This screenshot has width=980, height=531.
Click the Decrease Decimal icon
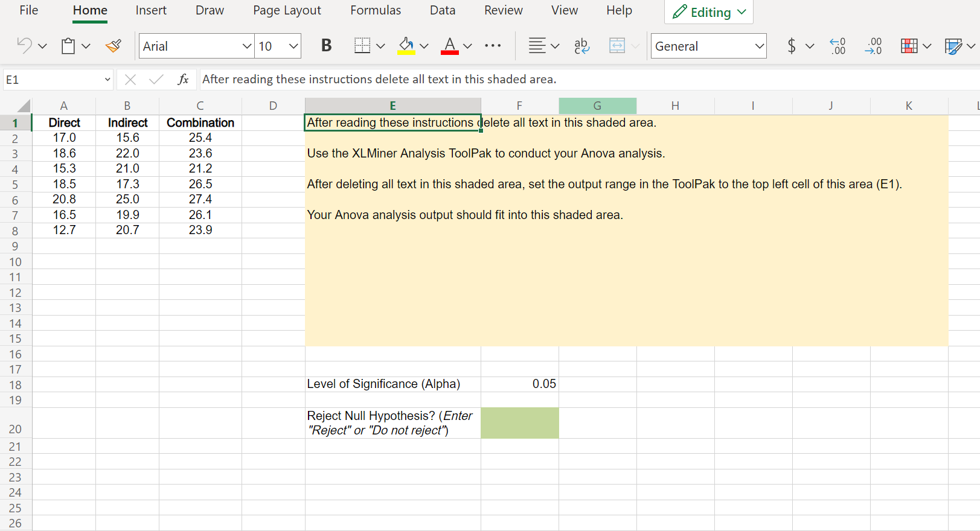(x=873, y=46)
